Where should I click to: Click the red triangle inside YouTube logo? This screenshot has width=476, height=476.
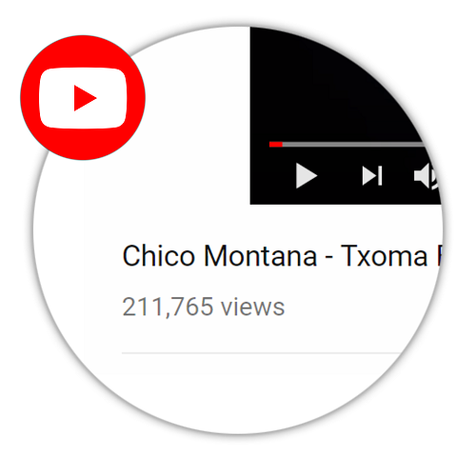[84, 98]
